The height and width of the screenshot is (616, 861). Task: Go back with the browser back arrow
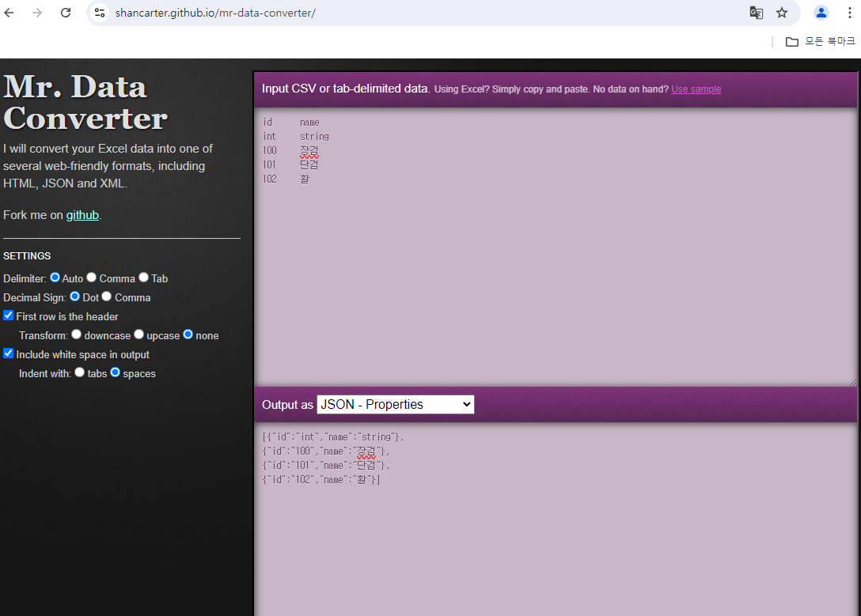click(x=9, y=13)
